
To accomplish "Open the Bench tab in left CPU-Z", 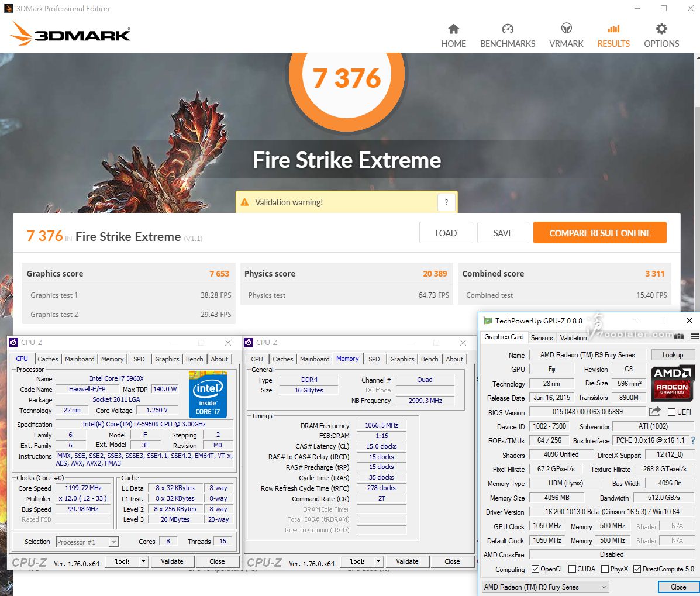I will coord(194,359).
